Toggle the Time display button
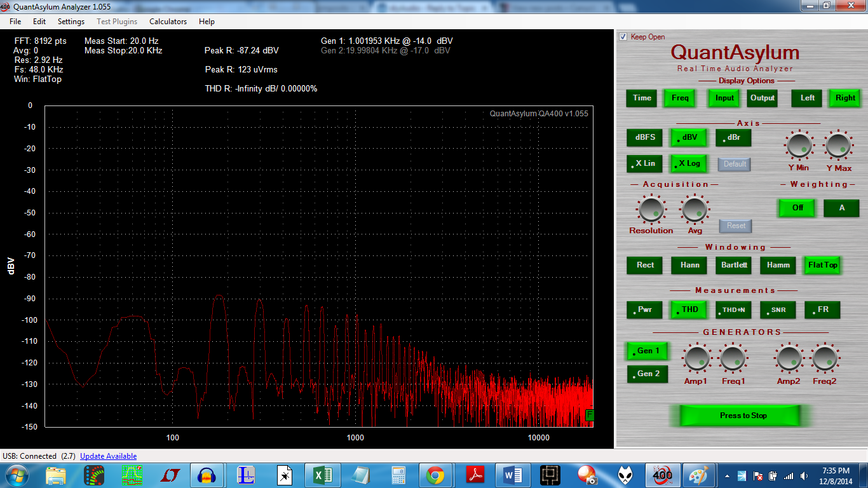868x488 pixels. pos(642,98)
